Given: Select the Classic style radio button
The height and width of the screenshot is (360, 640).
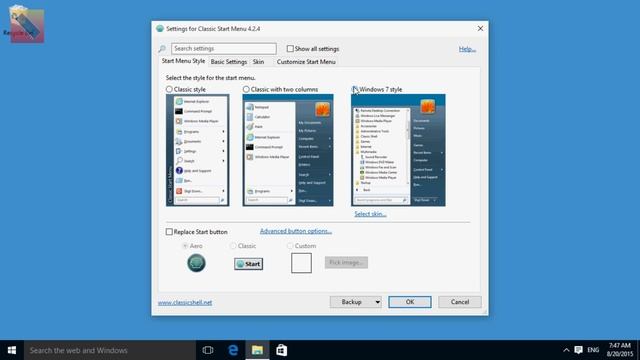Looking at the screenshot, I should click(169, 89).
